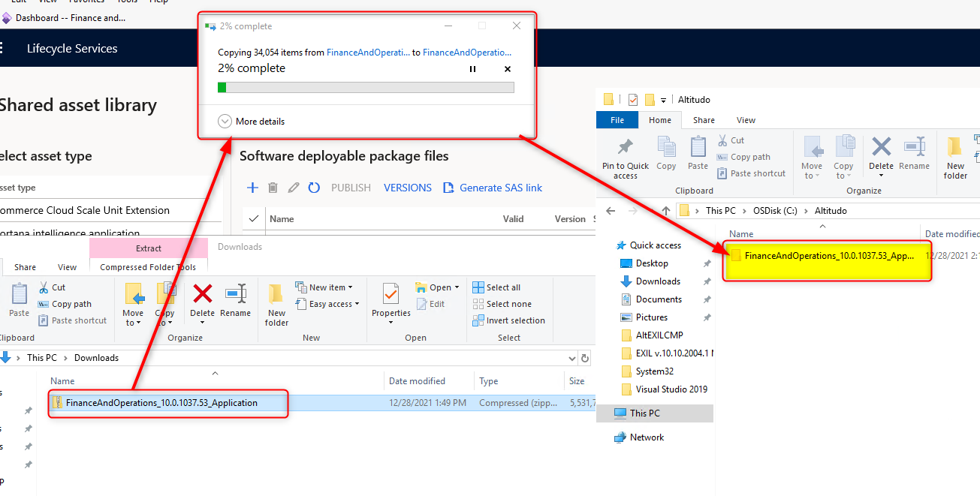Select the FinanceAndOperations zip in Downloads
This screenshot has width=980, height=496.
pyautogui.click(x=167, y=404)
